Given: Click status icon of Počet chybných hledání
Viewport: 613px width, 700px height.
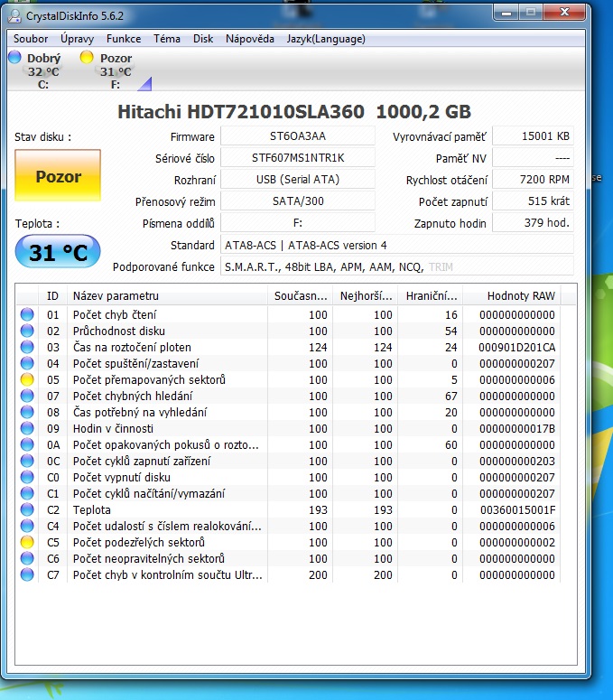Looking at the screenshot, I should [x=27, y=396].
